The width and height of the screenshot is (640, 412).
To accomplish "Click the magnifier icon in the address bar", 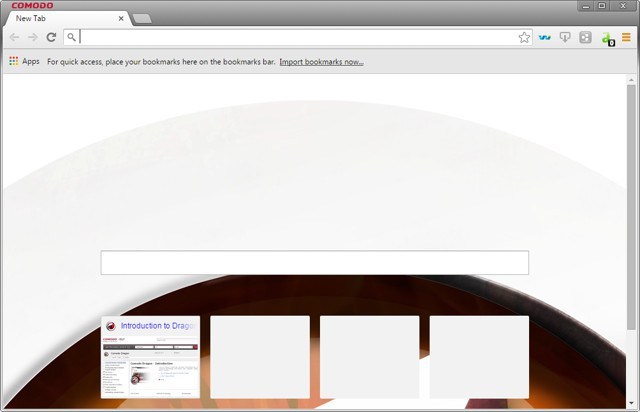I will click(71, 37).
